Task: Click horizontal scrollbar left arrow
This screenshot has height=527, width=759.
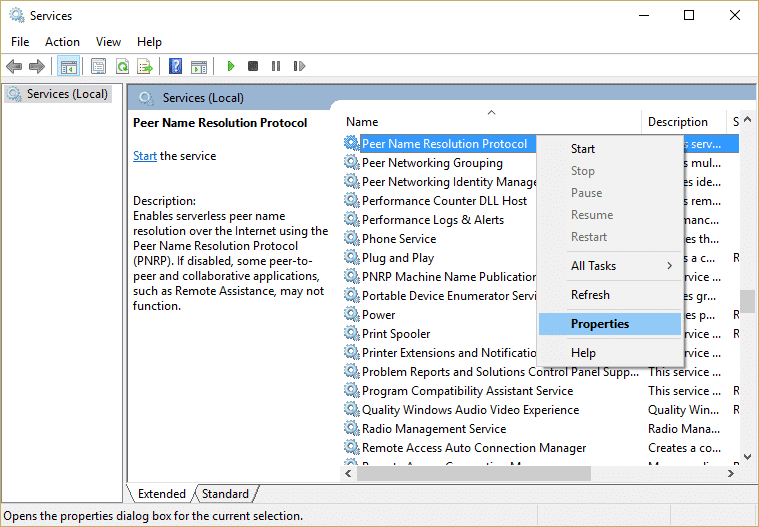Action: pyautogui.click(x=349, y=473)
